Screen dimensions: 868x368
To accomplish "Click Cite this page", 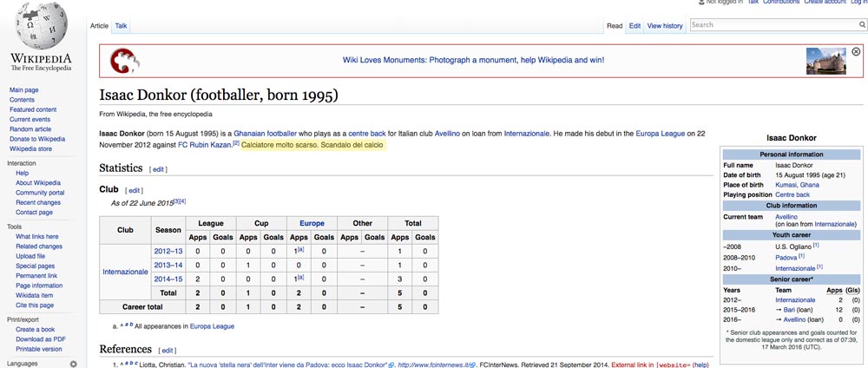I will pos(35,306).
